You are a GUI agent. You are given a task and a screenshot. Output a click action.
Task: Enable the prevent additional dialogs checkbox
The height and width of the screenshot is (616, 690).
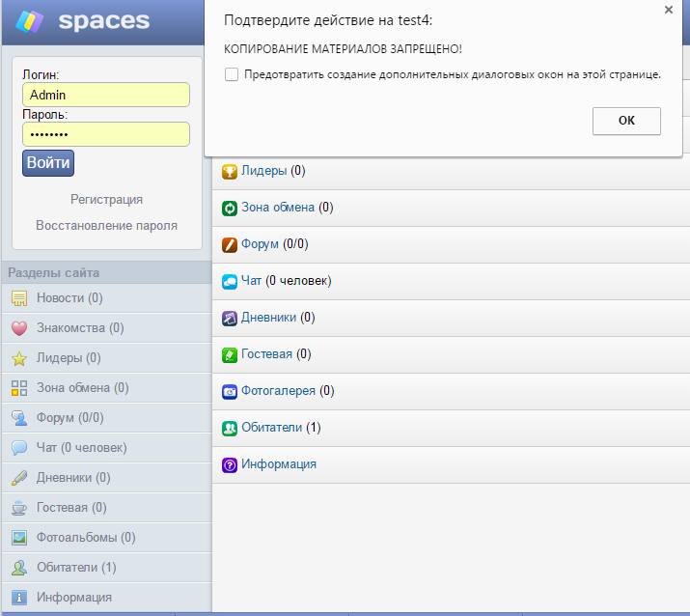[x=231, y=74]
